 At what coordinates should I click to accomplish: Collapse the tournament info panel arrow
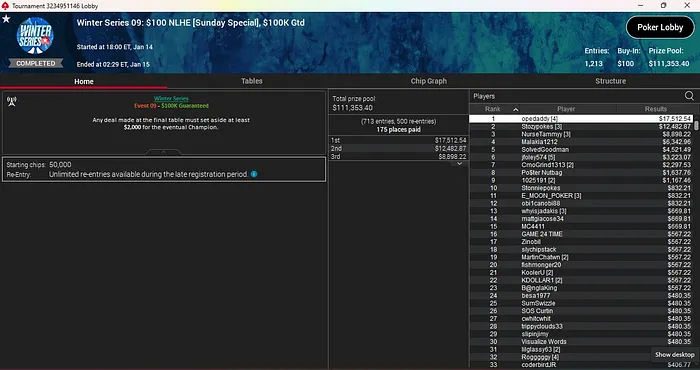tap(163, 152)
